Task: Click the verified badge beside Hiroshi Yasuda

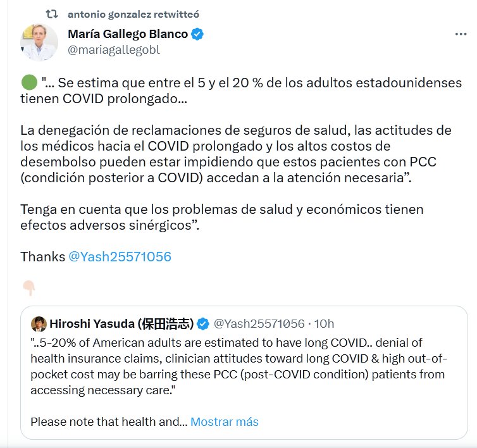Action: pyautogui.click(x=203, y=324)
